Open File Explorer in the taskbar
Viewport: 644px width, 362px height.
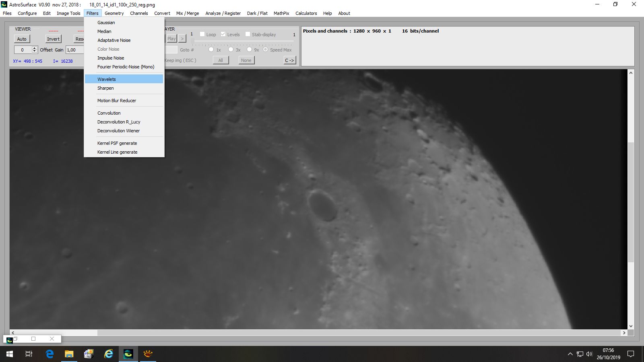click(69, 354)
